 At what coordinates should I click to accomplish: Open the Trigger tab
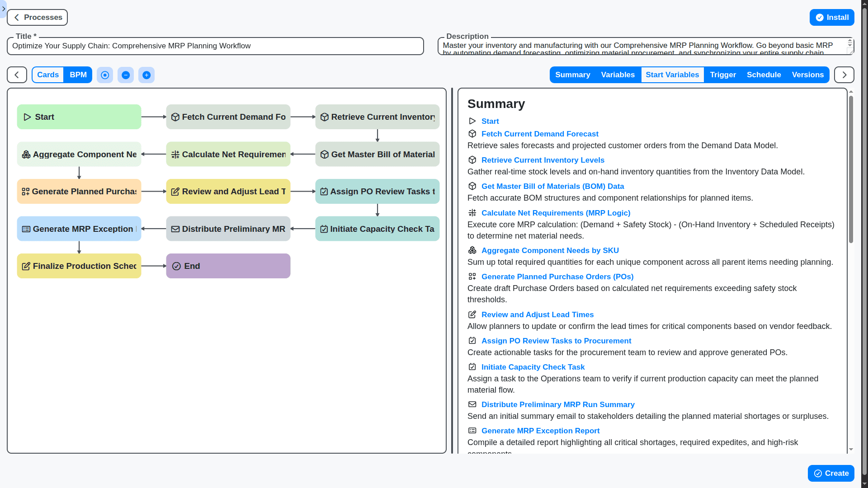(x=722, y=75)
